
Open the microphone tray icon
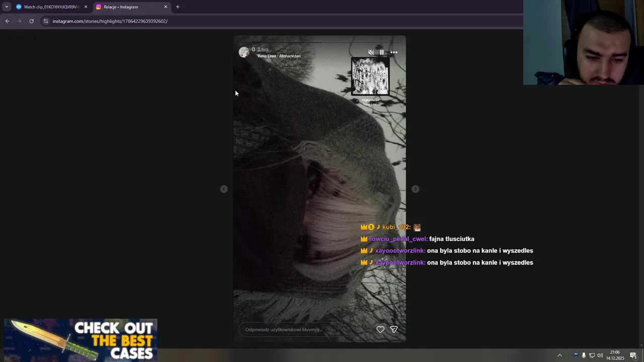(584, 355)
